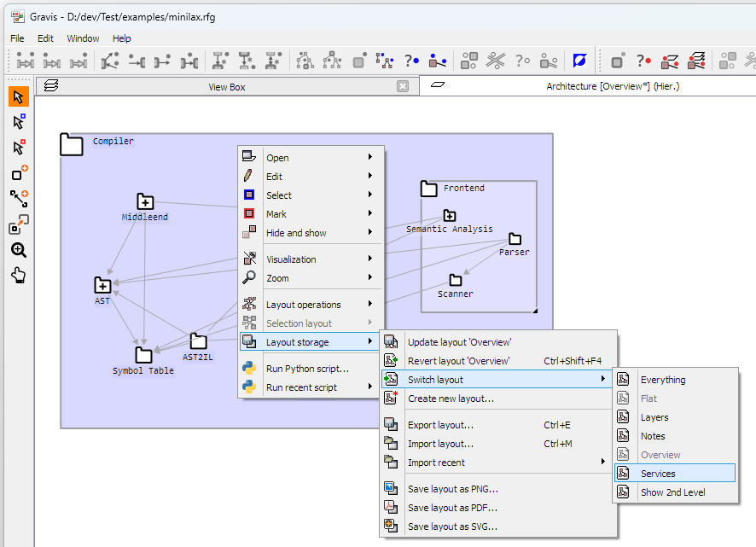The width and height of the screenshot is (756, 547).
Task: Click the Frontend folder icon
Action: point(428,189)
